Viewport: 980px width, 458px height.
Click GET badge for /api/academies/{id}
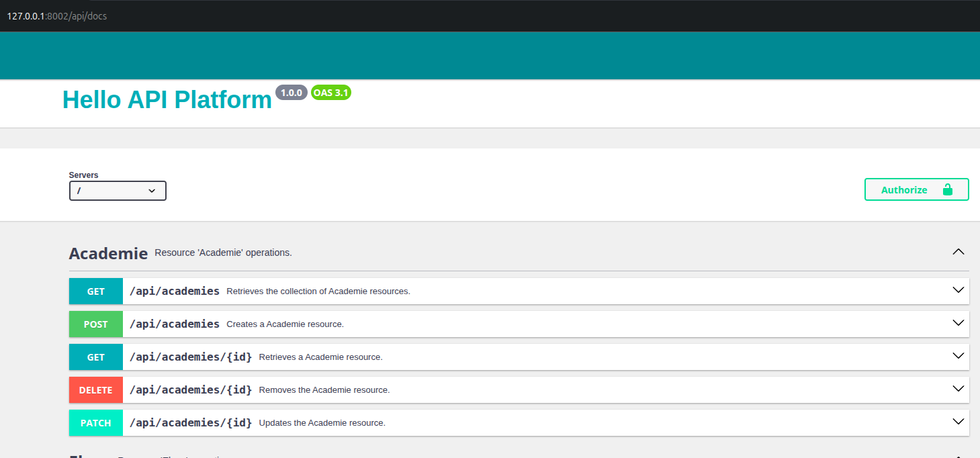click(96, 357)
